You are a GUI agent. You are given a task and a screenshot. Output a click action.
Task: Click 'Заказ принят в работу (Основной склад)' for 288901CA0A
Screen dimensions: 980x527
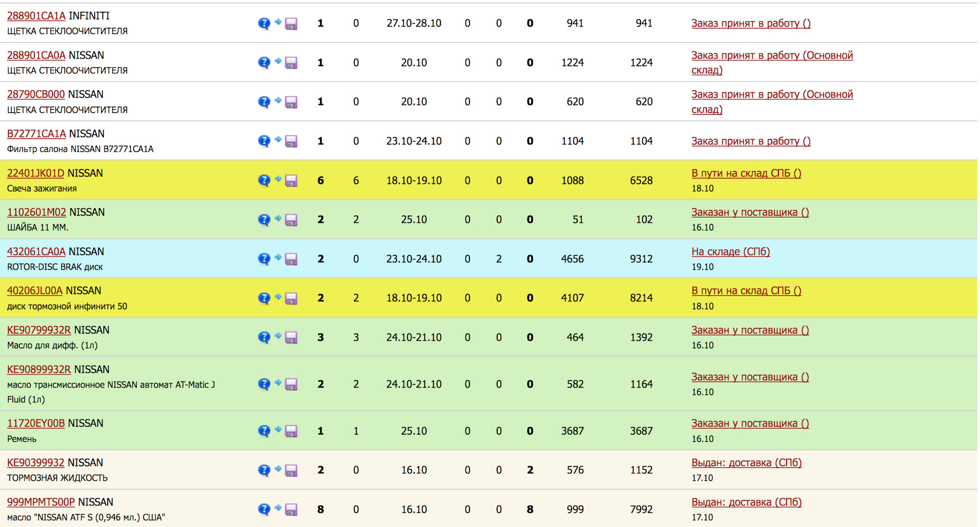click(x=772, y=63)
